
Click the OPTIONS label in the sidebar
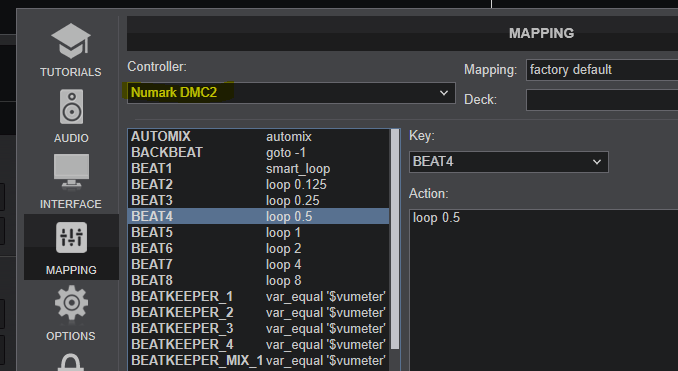point(71,336)
